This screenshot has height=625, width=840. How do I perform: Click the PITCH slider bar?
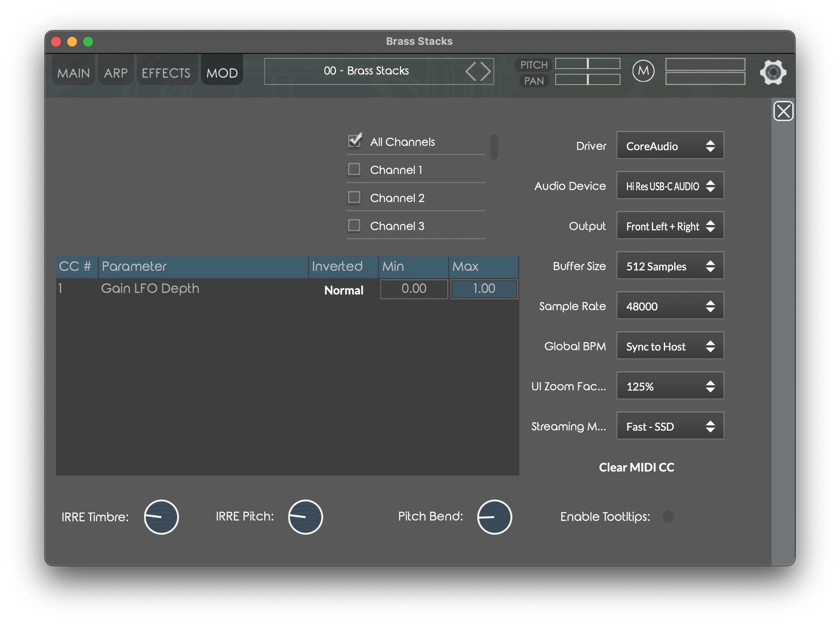[x=587, y=64]
